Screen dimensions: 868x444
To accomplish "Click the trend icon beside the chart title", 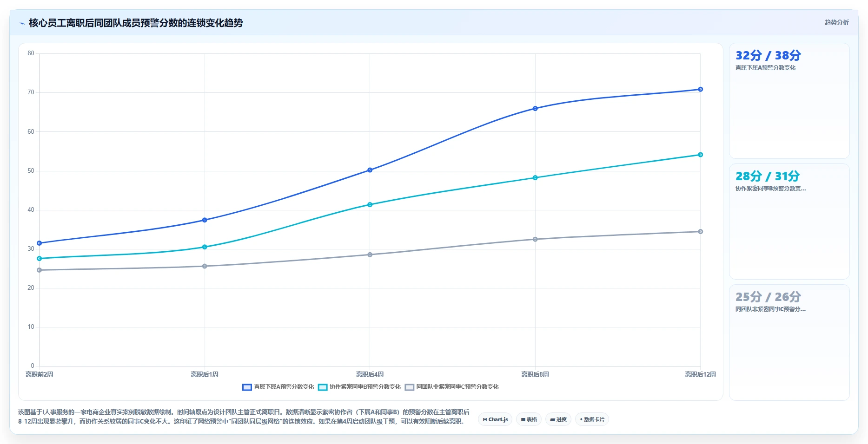I will tap(22, 23).
